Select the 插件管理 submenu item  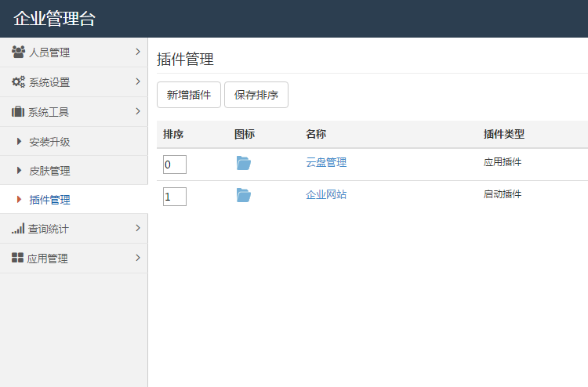pos(49,200)
